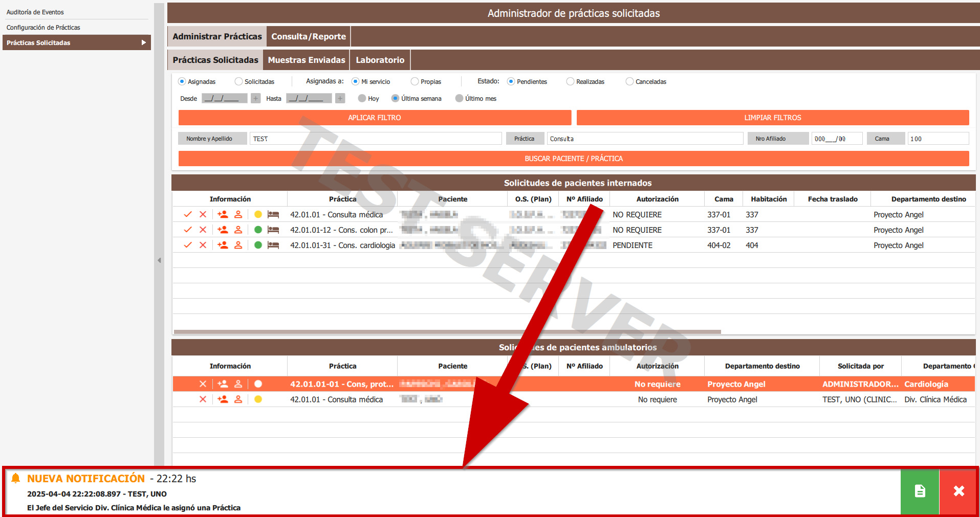Click bed icon on Cons. cardiologia row
Image resolution: width=980 pixels, height=517 pixels.
[x=273, y=245]
